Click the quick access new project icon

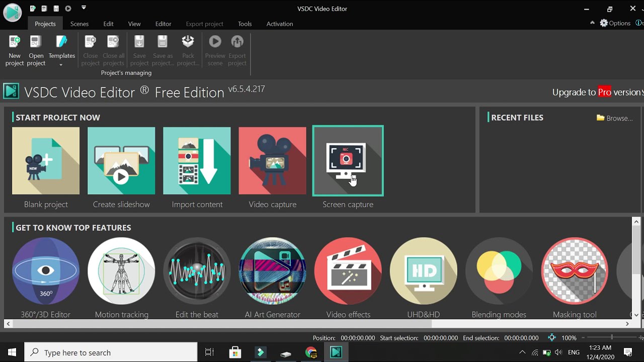coord(32,9)
